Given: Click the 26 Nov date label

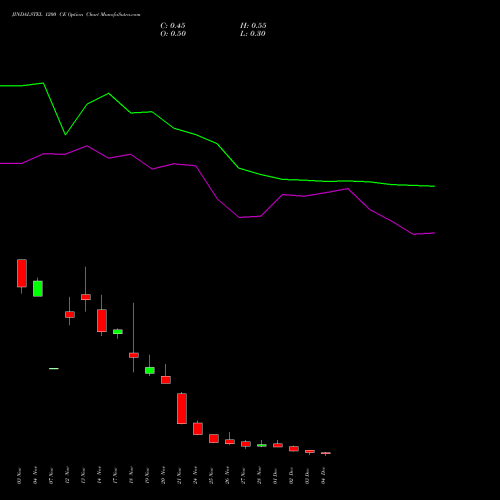Looking at the screenshot, I should coord(227,475).
